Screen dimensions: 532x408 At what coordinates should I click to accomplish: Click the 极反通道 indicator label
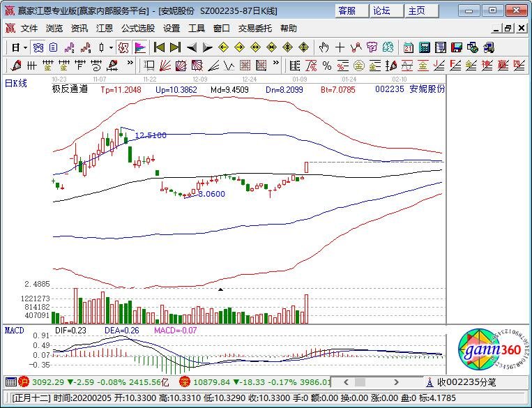pos(70,89)
